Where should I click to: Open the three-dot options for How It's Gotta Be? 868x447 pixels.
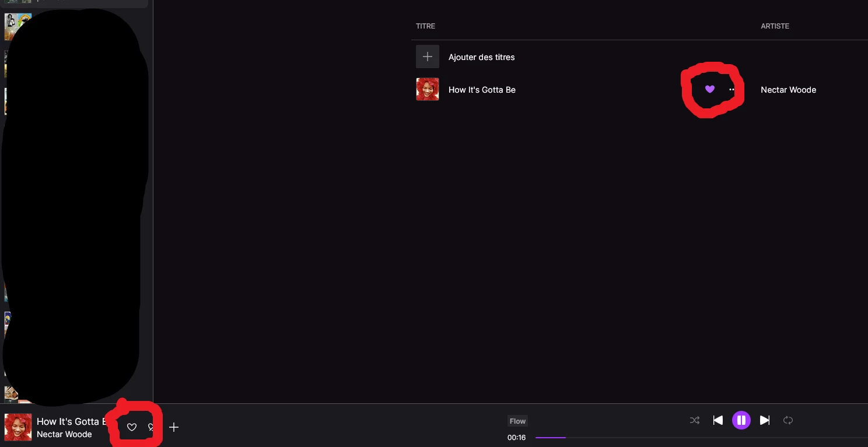point(731,89)
